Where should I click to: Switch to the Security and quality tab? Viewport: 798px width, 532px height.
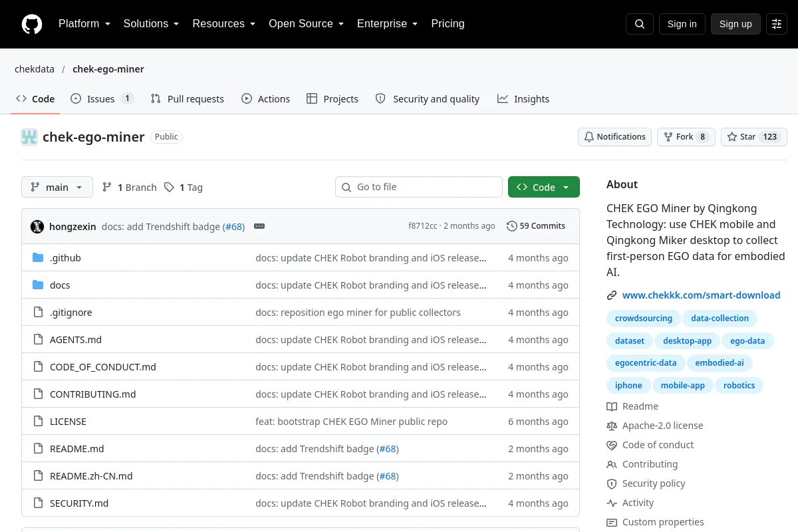(x=427, y=99)
